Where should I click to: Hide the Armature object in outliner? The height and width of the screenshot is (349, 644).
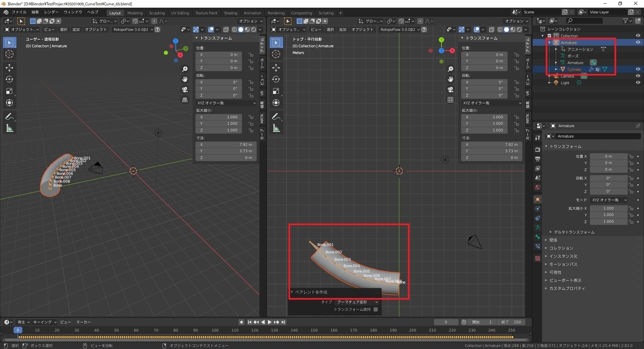pos(638,42)
